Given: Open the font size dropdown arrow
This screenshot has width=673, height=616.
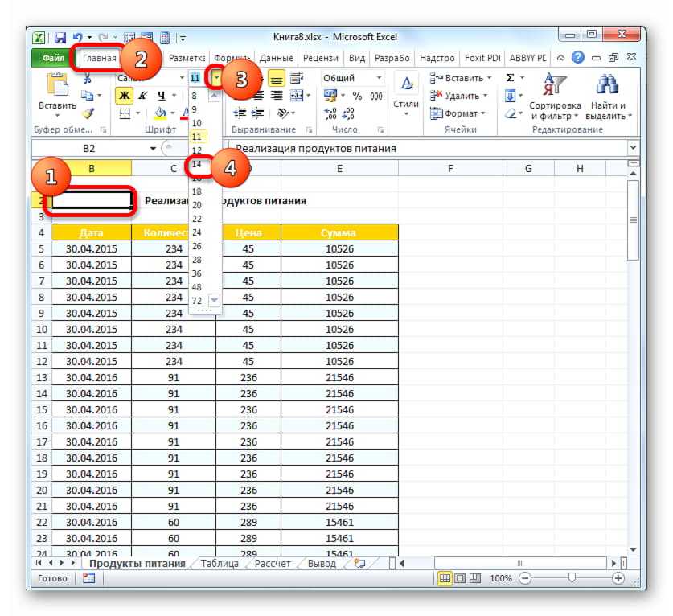Looking at the screenshot, I should 216,78.
